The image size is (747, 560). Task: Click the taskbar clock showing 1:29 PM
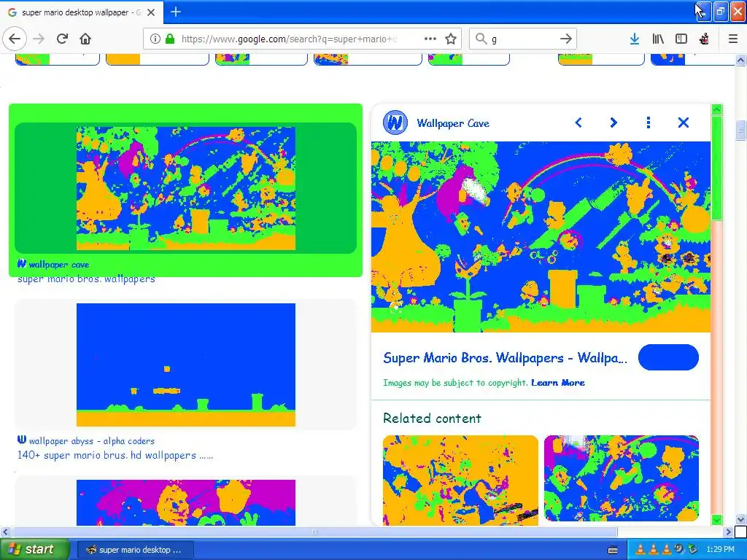pos(720,550)
